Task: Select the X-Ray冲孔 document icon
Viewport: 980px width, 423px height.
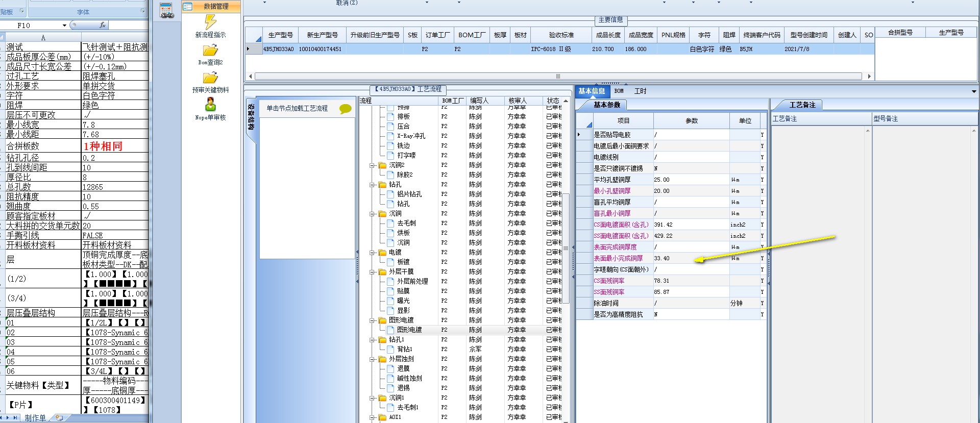Action: [390, 136]
